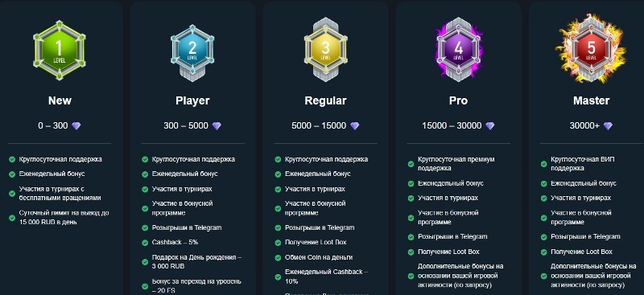Click the Player level title
This screenshot has width=644, height=295.
pos(192,100)
